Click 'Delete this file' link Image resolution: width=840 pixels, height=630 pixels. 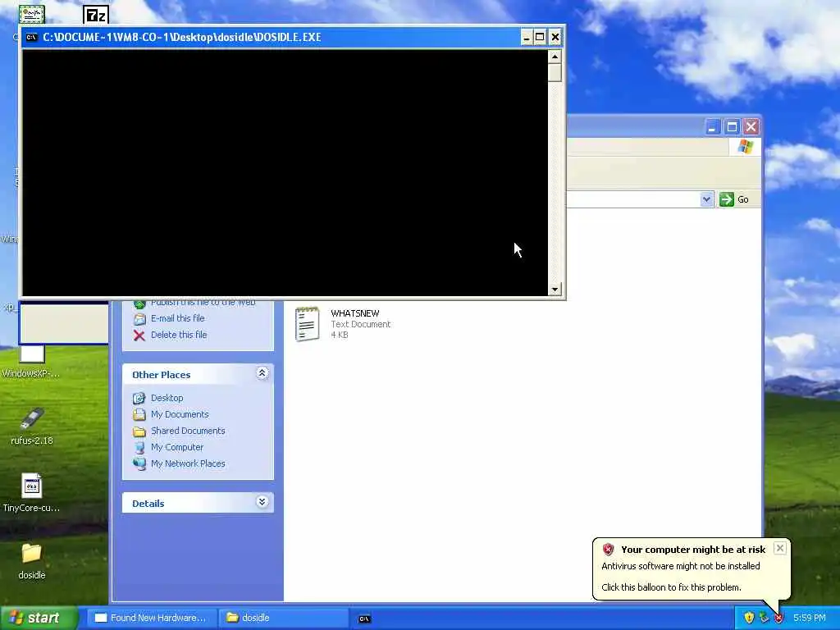pos(179,335)
